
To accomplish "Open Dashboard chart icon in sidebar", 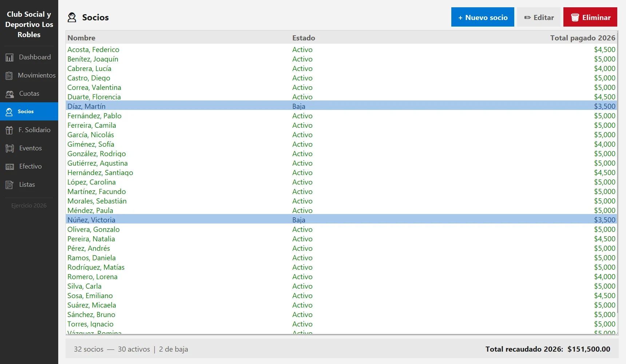I will click(9, 58).
